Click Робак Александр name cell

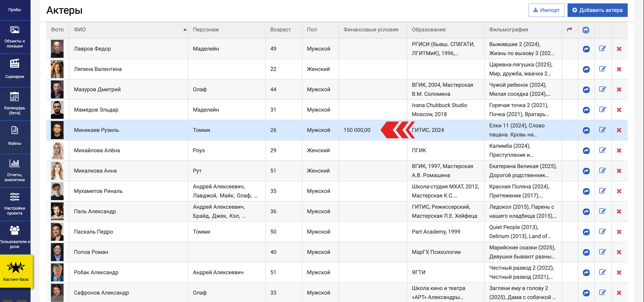coord(128,273)
